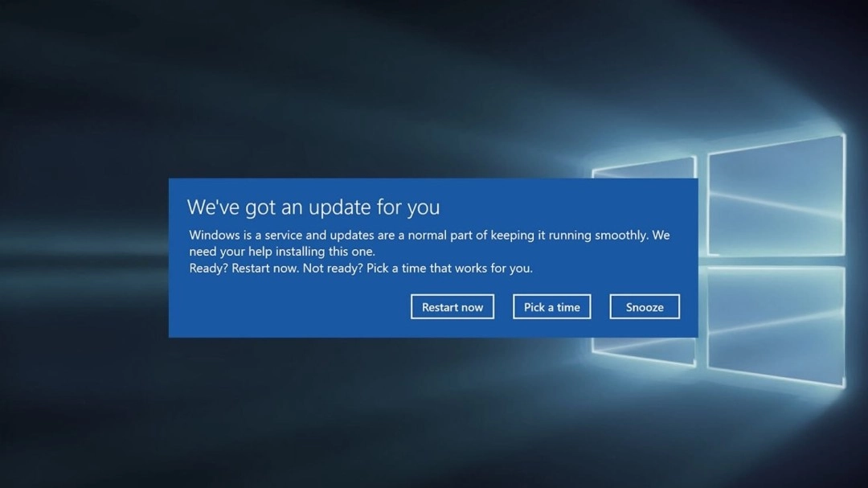The width and height of the screenshot is (868, 488).
Task: Click the bottom-right pane of the Windows logo
Action: click(776, 326)
